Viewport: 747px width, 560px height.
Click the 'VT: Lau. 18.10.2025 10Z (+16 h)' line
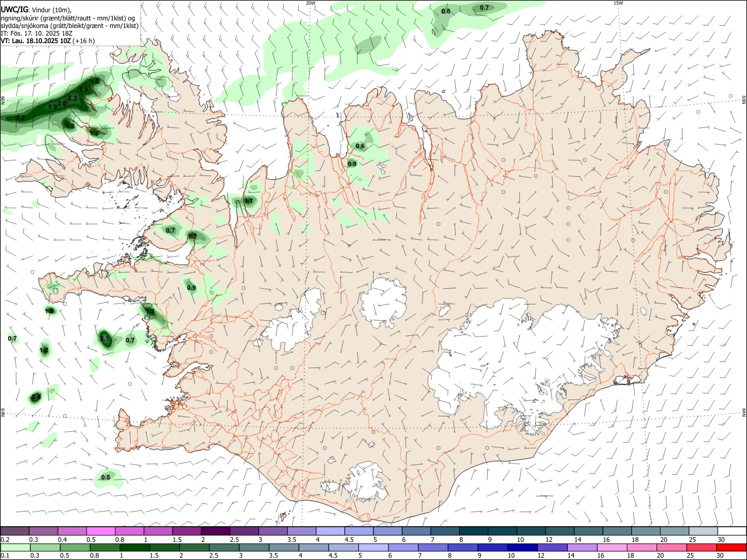pyautogui.click(x=47, y=41)
